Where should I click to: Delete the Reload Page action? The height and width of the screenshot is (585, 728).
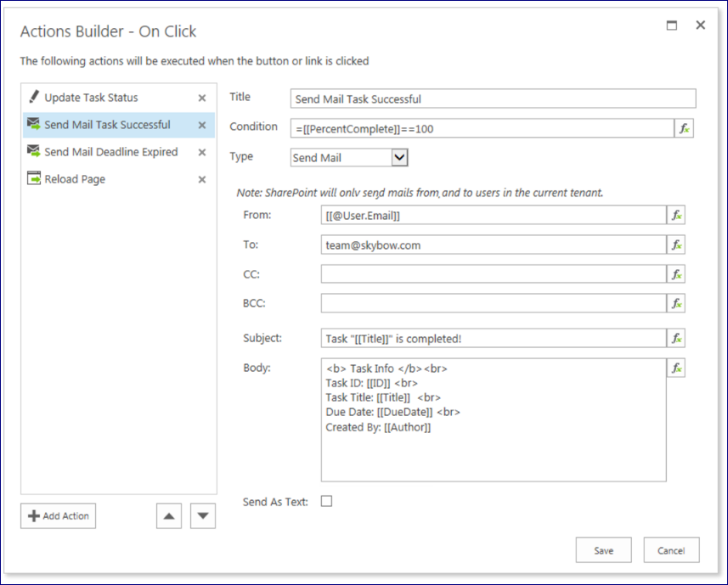point(202,180)
